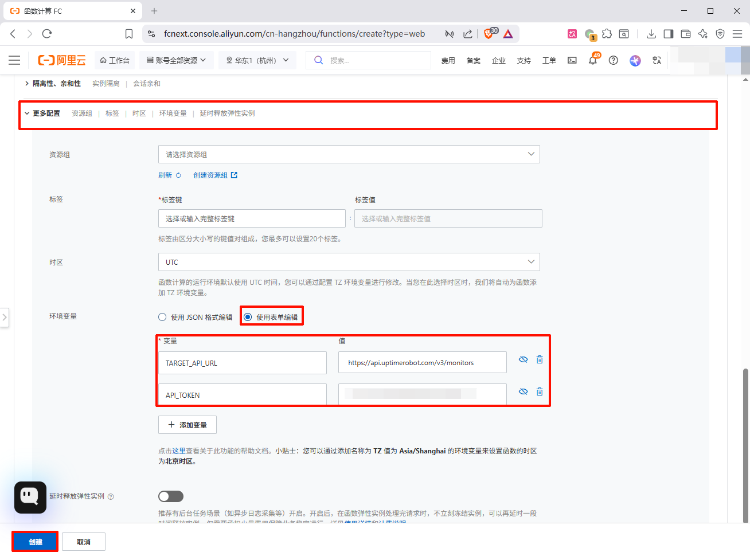Open the 工单 menu in header
750x560 pixels.
point(549,60)
